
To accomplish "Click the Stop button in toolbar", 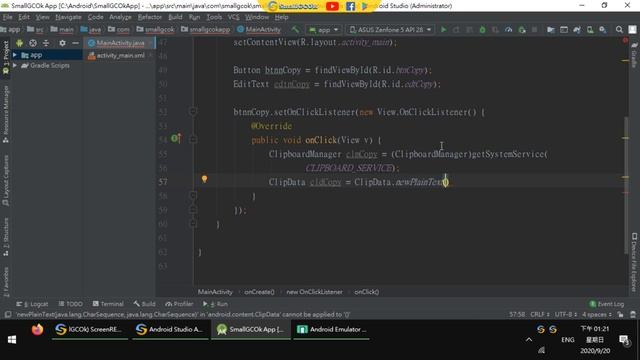I will [x=535, y=29].
